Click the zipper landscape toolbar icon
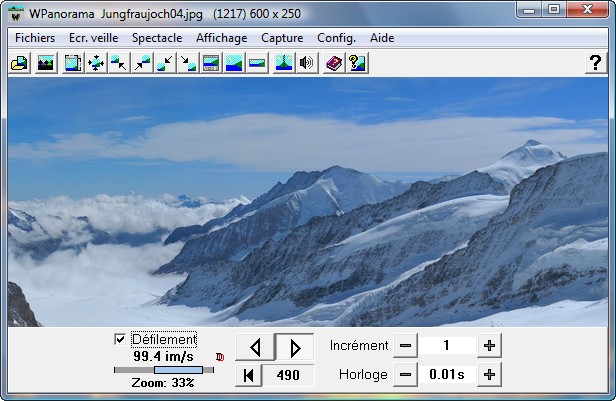The width and height of the screenshot is (616, 401). coord(284,63)
